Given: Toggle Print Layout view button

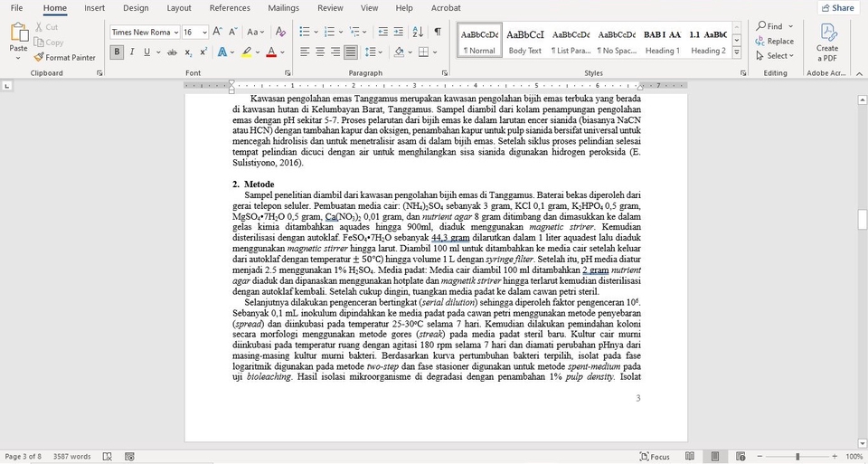Looking at the screenshot, I should tap(715, 457).
